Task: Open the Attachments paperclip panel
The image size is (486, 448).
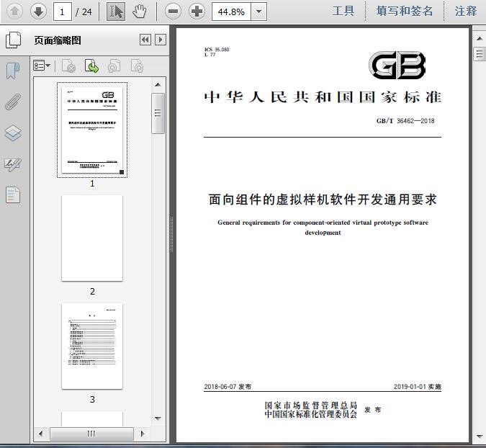Action: coord(13,102)
